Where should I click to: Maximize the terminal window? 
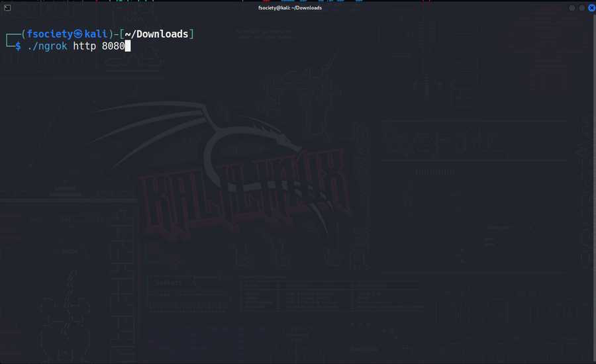click(x=582, y=8)
